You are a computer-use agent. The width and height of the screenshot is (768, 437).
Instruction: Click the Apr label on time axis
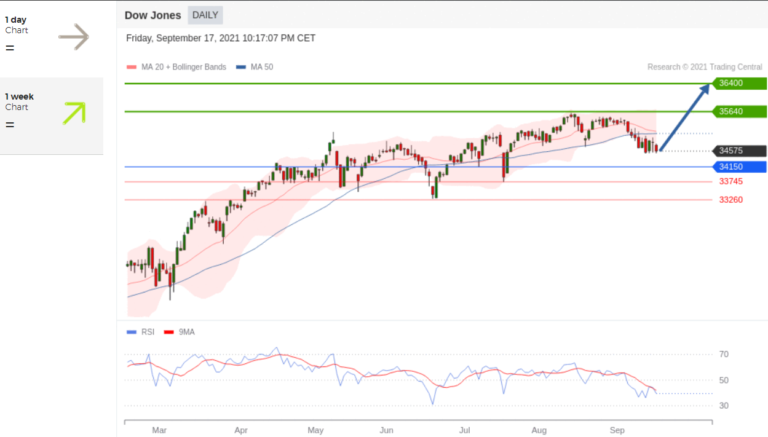pyautogui.click(x=240, y=430)
